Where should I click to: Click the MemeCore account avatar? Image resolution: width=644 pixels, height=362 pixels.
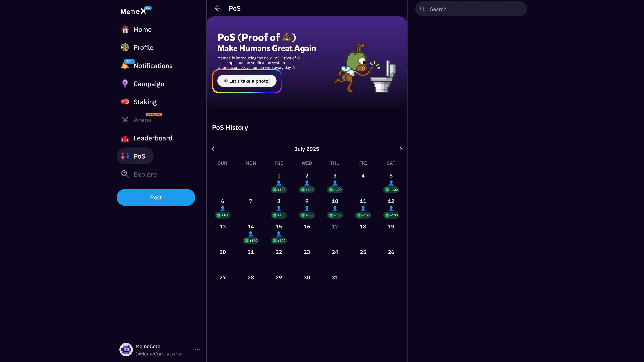(126, 349)
